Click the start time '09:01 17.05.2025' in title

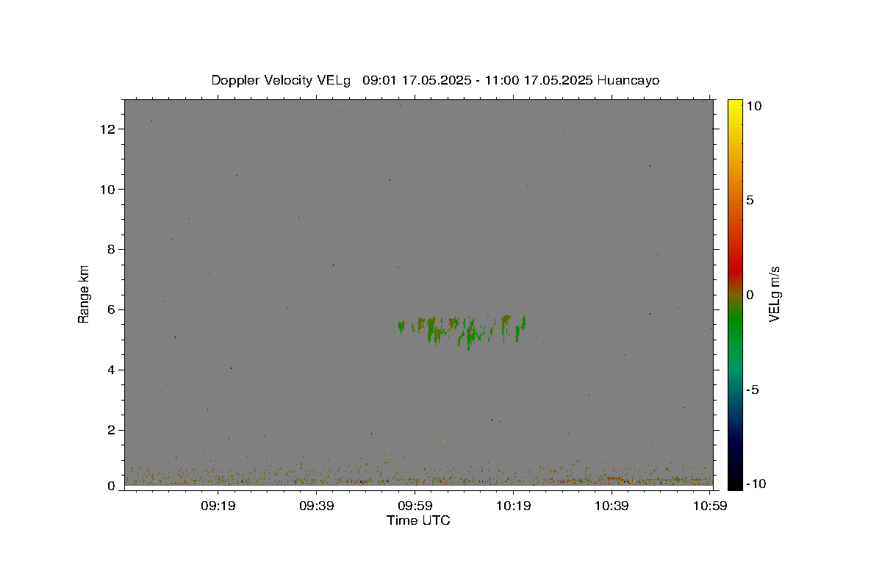point(417,80)
